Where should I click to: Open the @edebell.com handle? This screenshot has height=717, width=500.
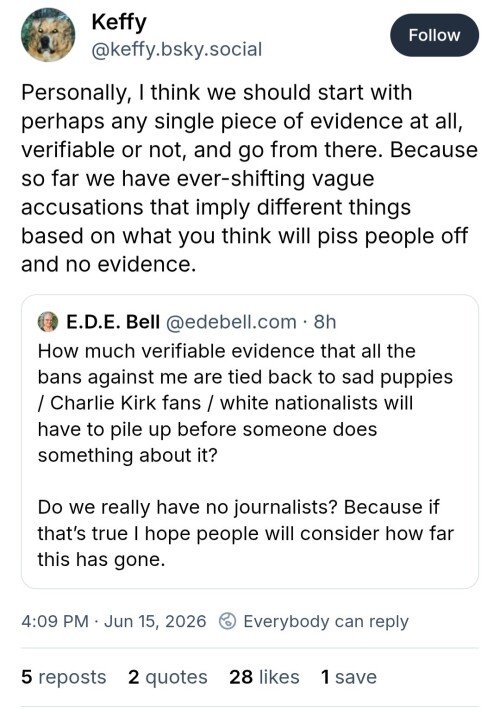pos(231,322)
